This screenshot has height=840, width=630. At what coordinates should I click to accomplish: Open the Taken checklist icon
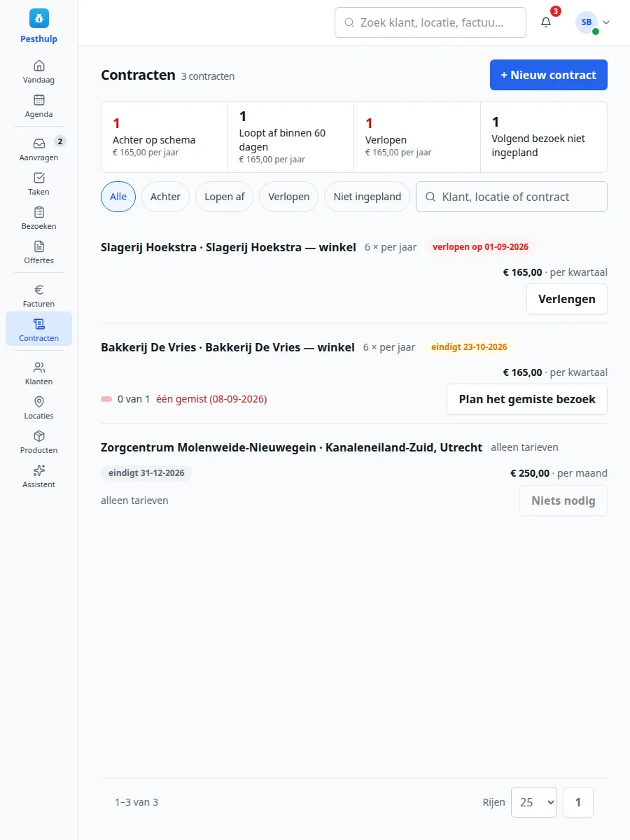[39, 178]
